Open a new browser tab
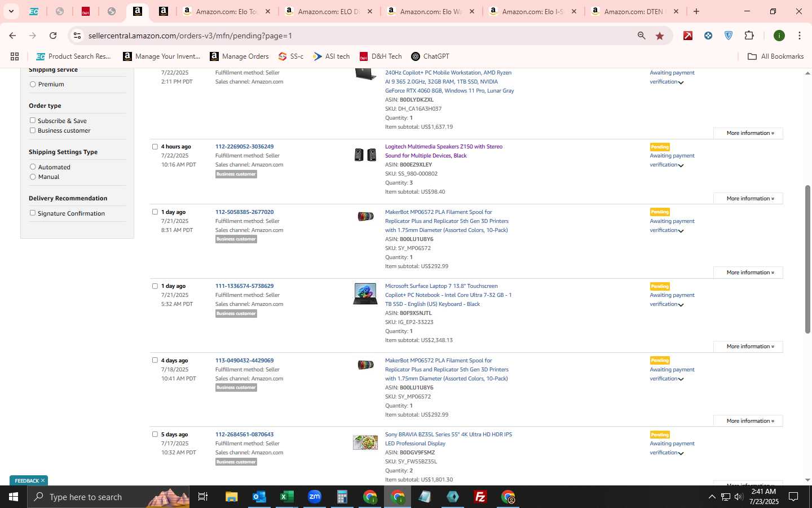Viewport: 812px width, 508px height. click(696, 11)
